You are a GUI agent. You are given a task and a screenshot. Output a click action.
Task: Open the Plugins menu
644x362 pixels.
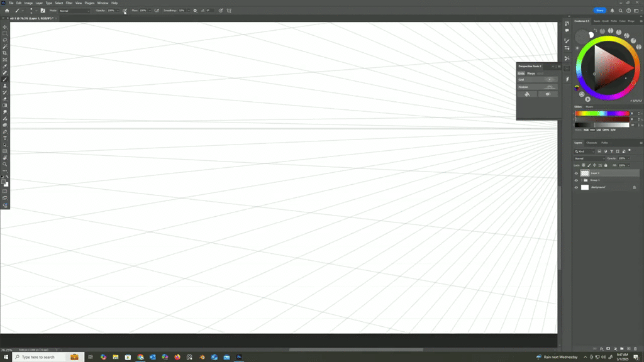click(89, 3)
